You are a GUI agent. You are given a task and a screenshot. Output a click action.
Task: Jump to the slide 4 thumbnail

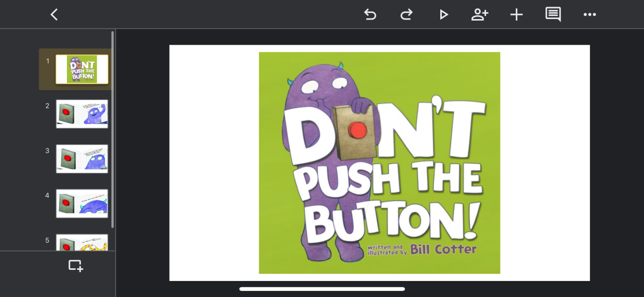(x=82, y=204)
